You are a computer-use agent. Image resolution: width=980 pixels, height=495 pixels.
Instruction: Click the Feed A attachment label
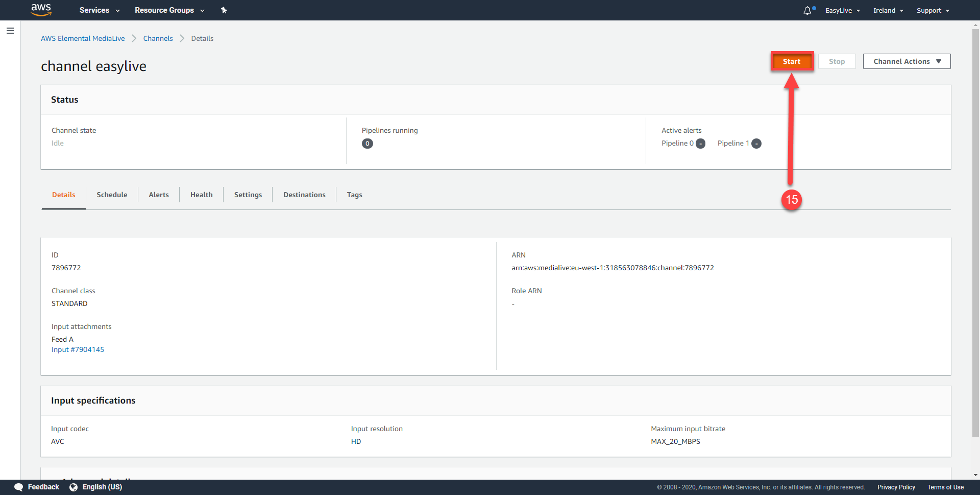[x=62, y=339]
